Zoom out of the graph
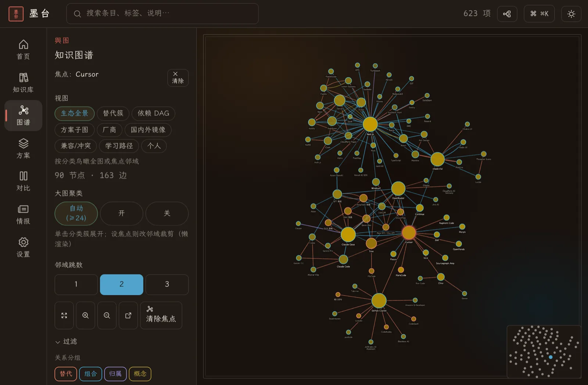588x385 pixels. click(x=107, y=316)
